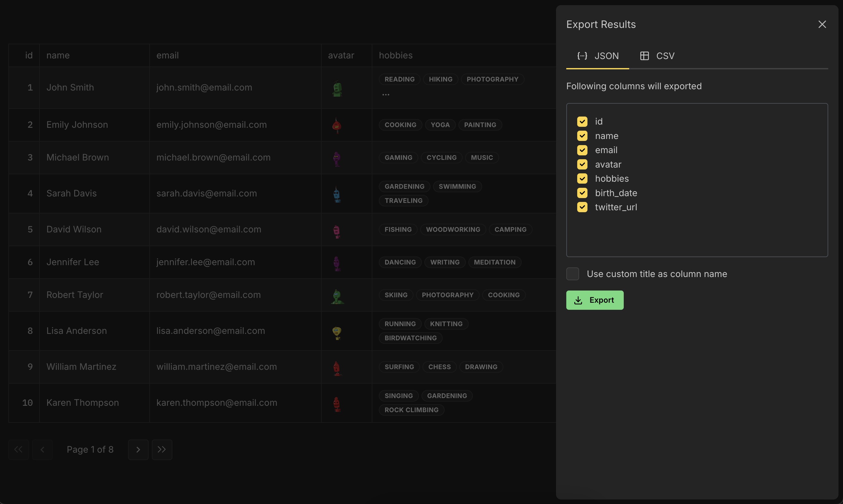The image size is (843, 504).
Task: Click the green Export button
Action: [595, 300]
